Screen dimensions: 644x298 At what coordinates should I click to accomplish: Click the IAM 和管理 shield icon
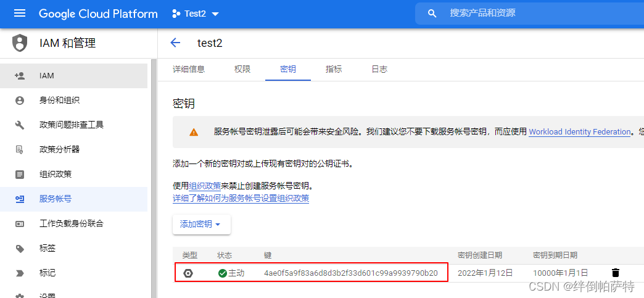pyautogui.click(x=20, y=43)
